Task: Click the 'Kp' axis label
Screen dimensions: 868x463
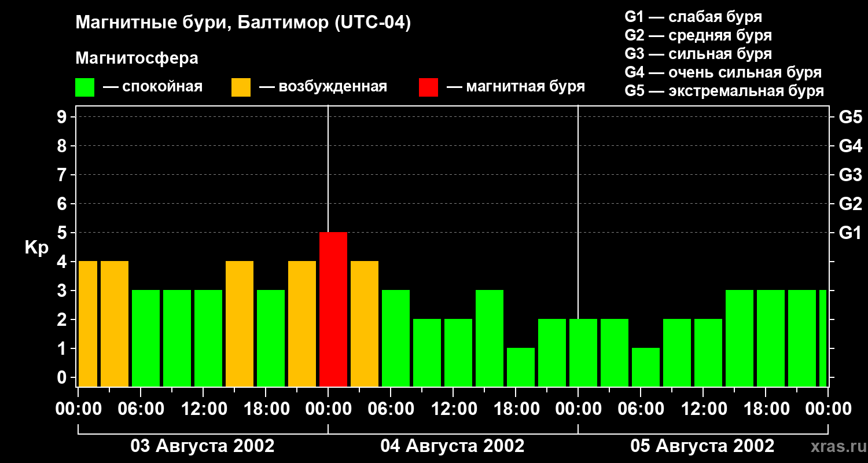Action: tap(36, 248)
